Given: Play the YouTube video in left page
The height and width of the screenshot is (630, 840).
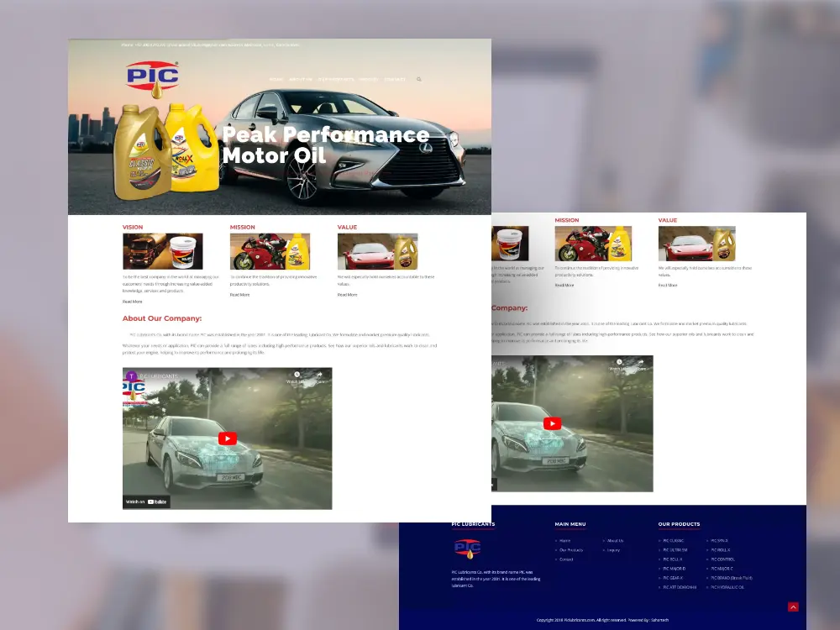Looking at the screenshot, I should (x=228, y=438).
